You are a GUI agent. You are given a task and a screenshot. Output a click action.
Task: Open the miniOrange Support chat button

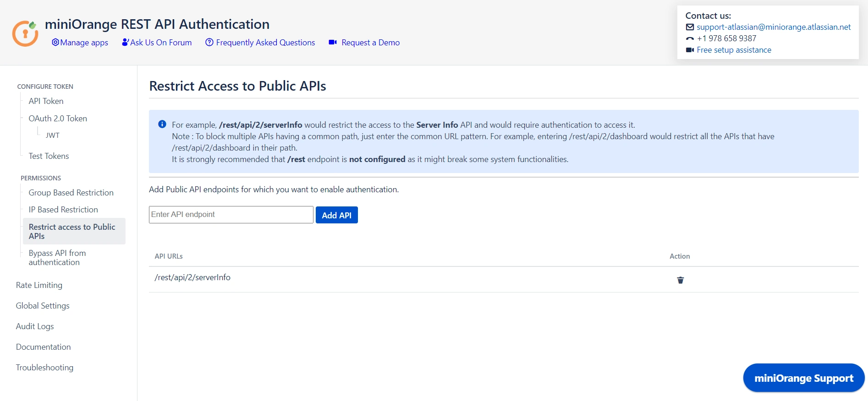804,378
